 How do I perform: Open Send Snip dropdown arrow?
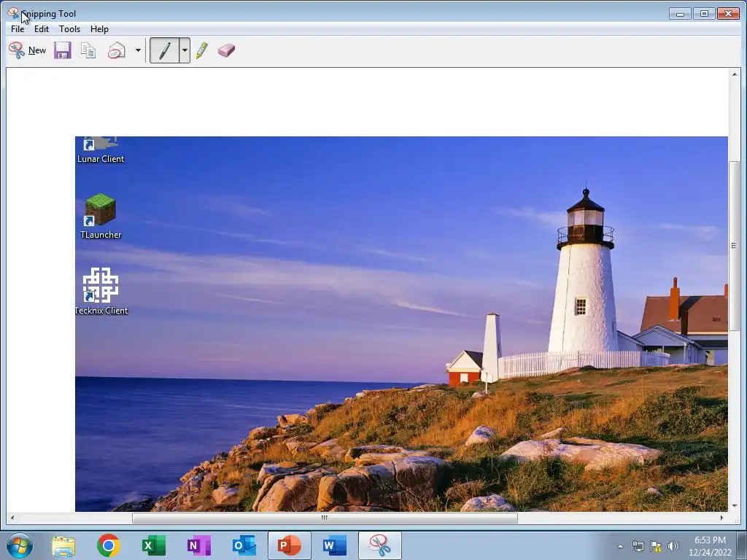click(138, 50)
